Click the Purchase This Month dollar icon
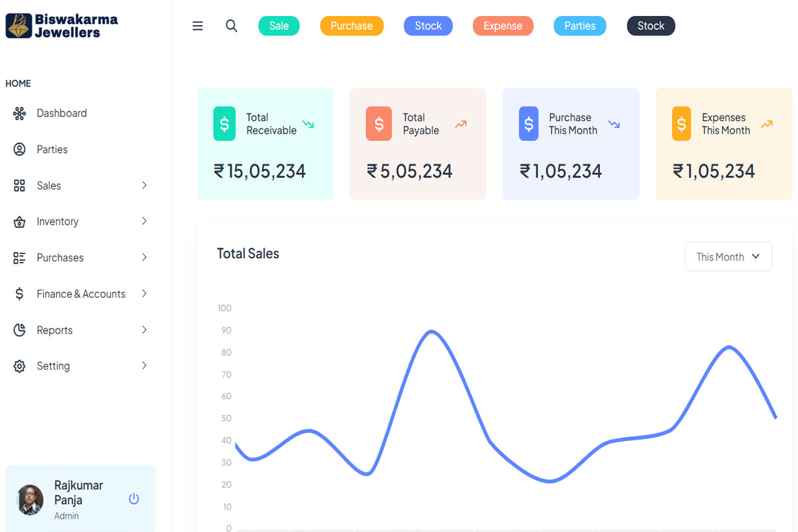Viewport: 798px width, 532px height. point(529,124)
